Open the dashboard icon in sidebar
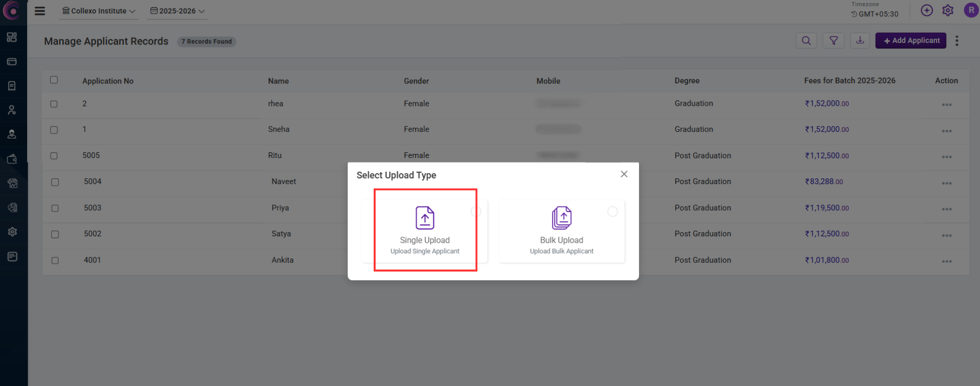 point(12,37)
